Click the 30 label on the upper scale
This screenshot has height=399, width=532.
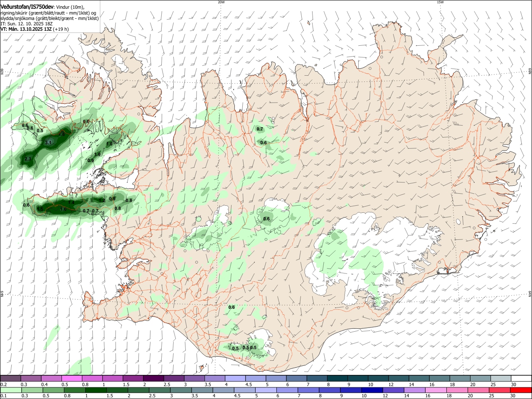tap(514, 384)
